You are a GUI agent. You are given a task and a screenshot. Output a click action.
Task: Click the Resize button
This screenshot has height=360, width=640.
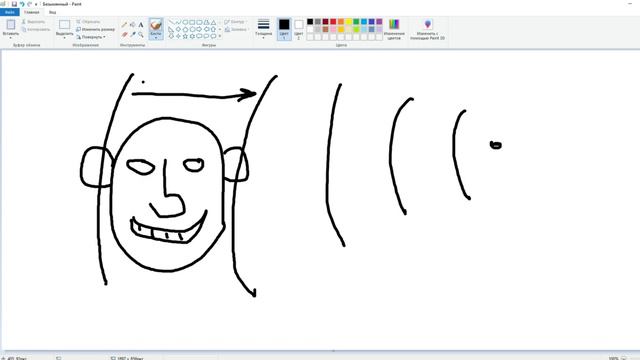[96, 29]
